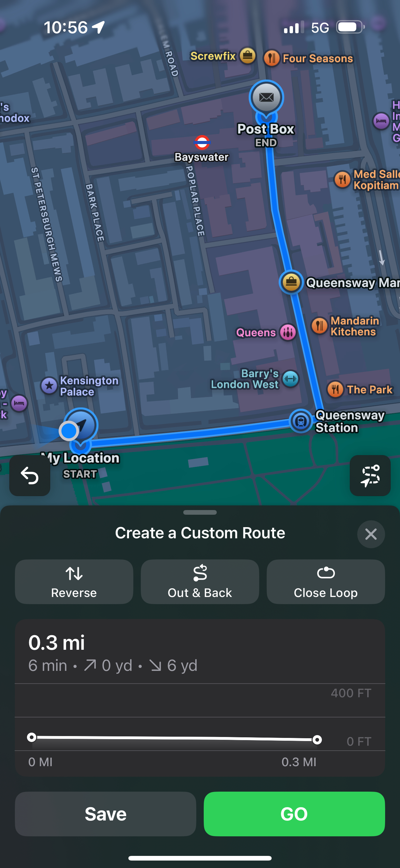This screenshot has height=868, width=400.
Task: Select the Queensway Station transit icon
Action: (x=301, y=421)
